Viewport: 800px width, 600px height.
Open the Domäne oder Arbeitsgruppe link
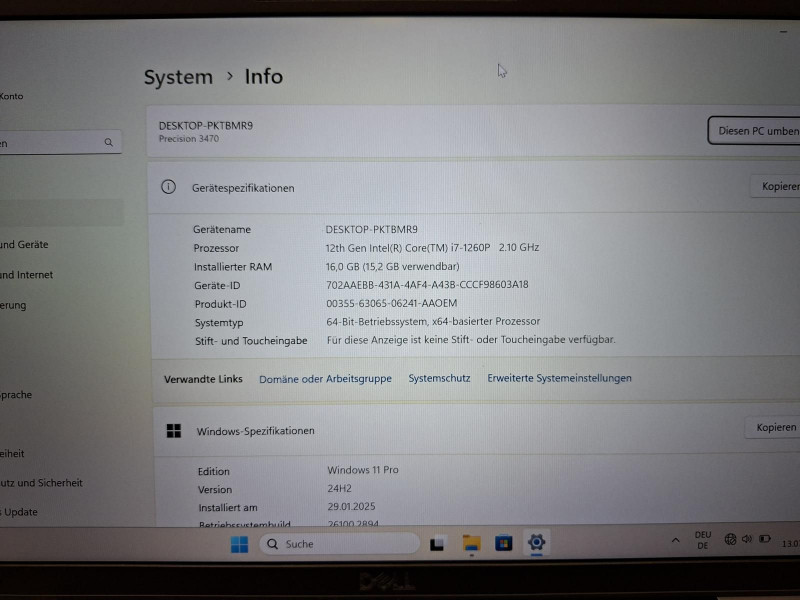[x=326, y=379]
